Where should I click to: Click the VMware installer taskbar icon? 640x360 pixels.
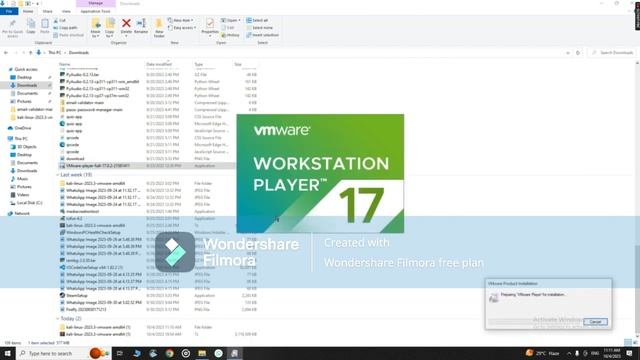point(235,353)
